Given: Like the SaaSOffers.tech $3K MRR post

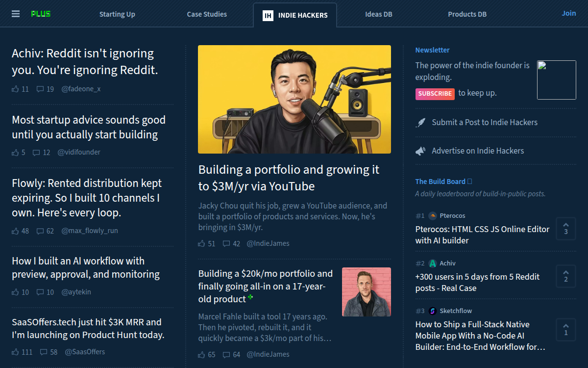Looking at the screenshot, I should click(x=16, y=352).
